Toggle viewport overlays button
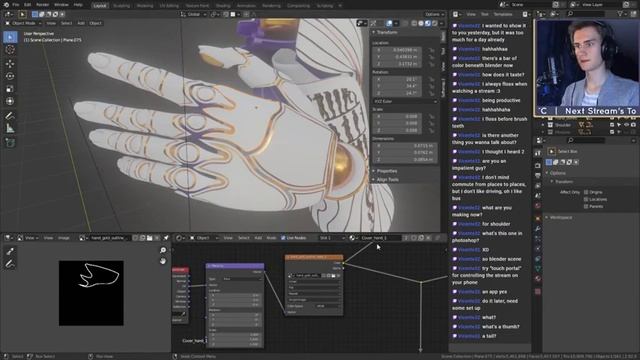This screenshot has width=640, height=360. (389, 23)
